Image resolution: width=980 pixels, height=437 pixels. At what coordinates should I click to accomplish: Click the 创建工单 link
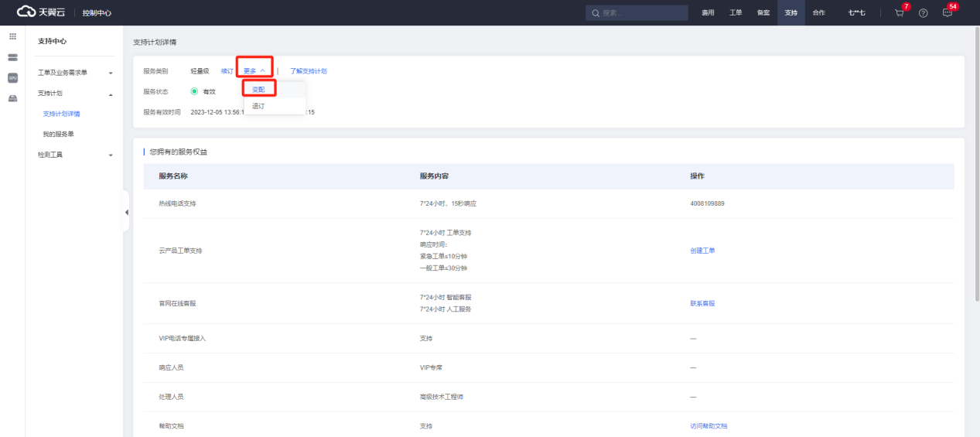tap(702, 251)
